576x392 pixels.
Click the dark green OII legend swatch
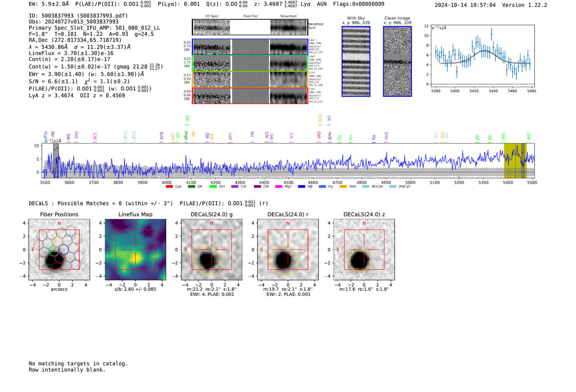tap(191, 187)
